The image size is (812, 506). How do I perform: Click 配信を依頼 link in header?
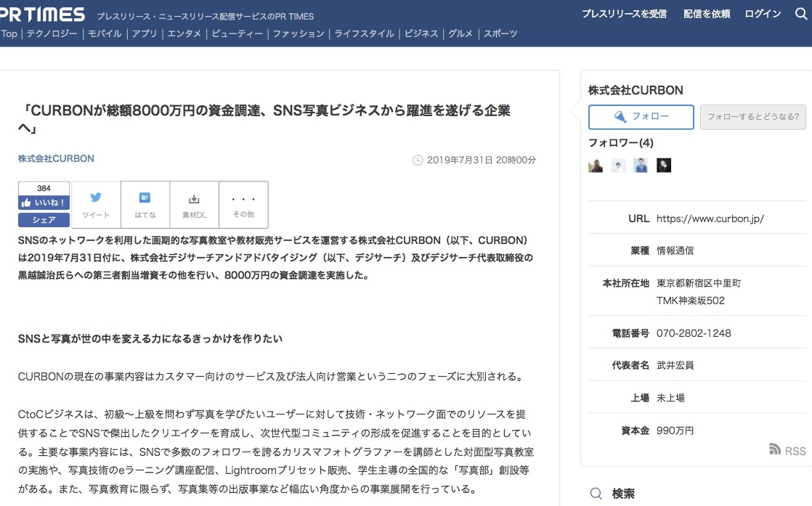click(707, 14)
